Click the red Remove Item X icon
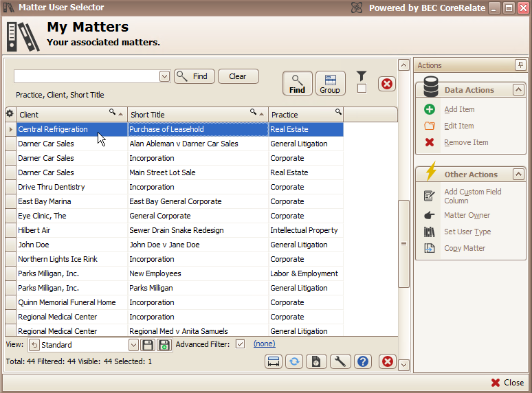Screen dimensions: 532x393 click(x=430, y=142)
